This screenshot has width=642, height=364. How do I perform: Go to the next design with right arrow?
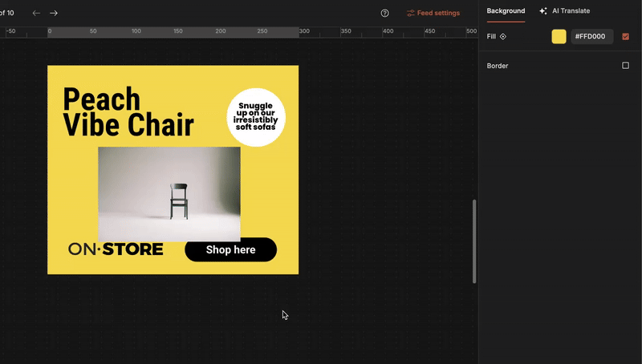[54, 13]
